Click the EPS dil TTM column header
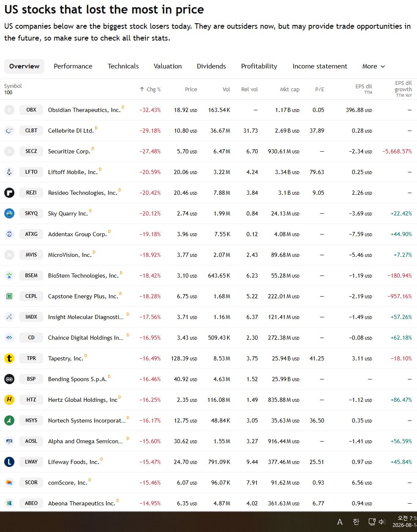417x532 pixels. [x=364, y=89]
